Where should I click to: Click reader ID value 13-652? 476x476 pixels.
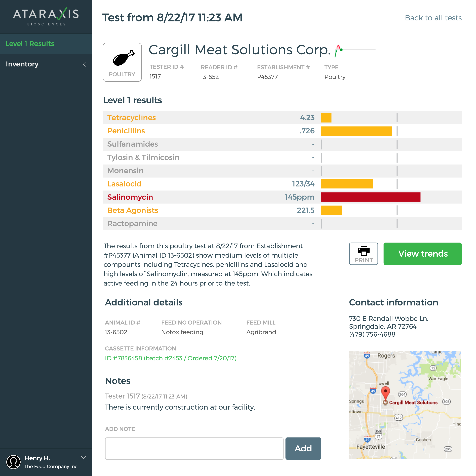tap(210, 77)
